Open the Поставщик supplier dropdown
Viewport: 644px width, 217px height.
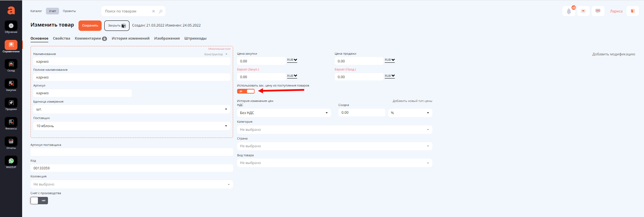coord(131,126)
